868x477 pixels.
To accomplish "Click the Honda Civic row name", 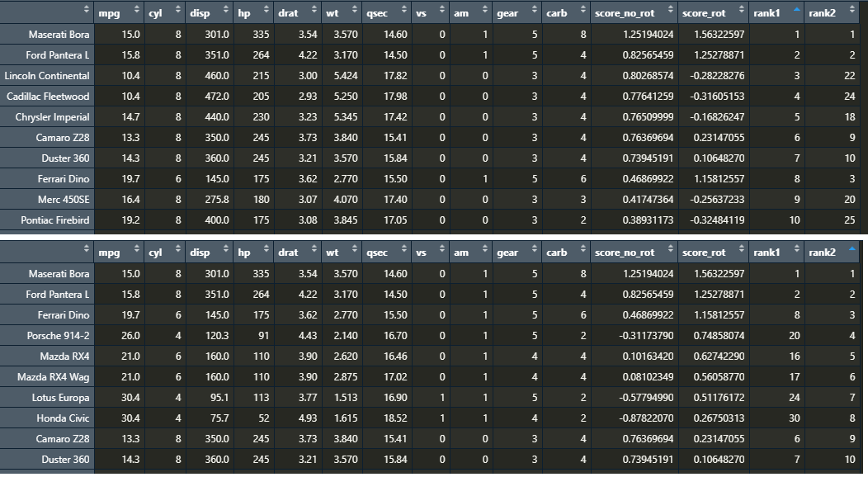I will (x=63, y=418).
